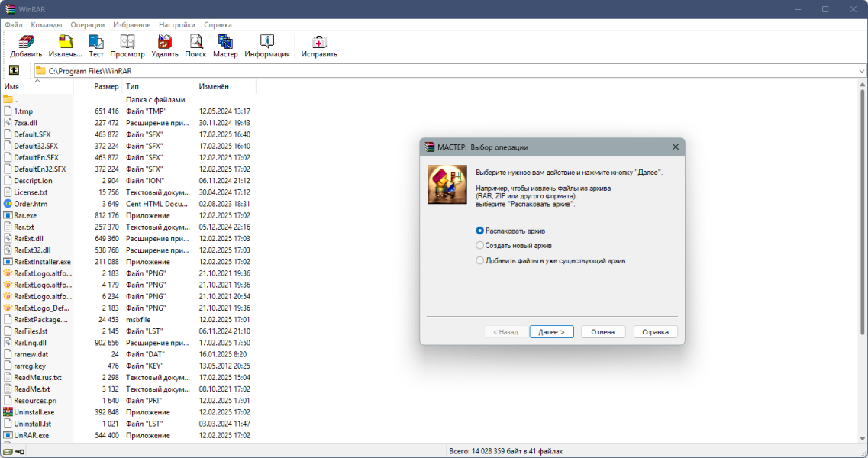Run the Тест archive test tool
The width and height of the screenshot is (868, 458).
point(95,42)
